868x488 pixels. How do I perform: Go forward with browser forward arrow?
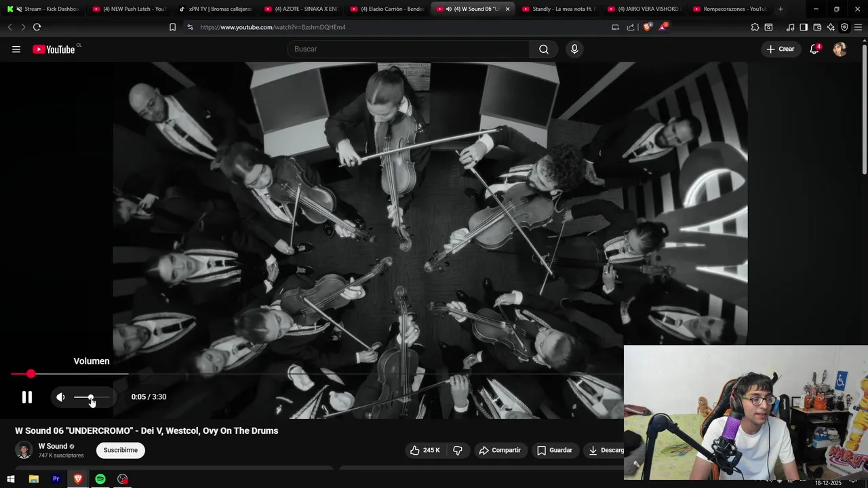coord(23,27)
